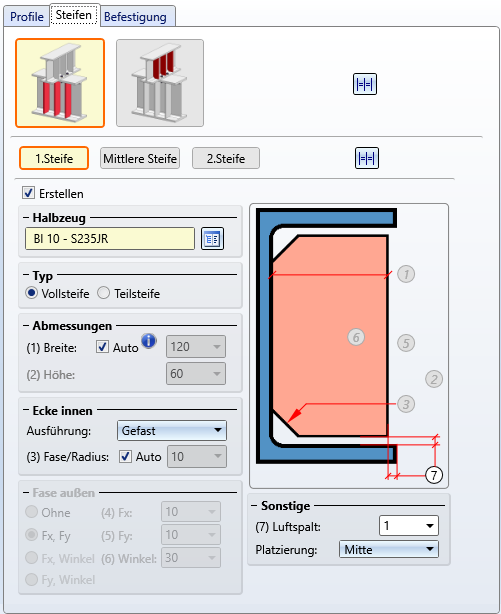Click the Abmessungen group heading
501x614 pixels.
72,326
